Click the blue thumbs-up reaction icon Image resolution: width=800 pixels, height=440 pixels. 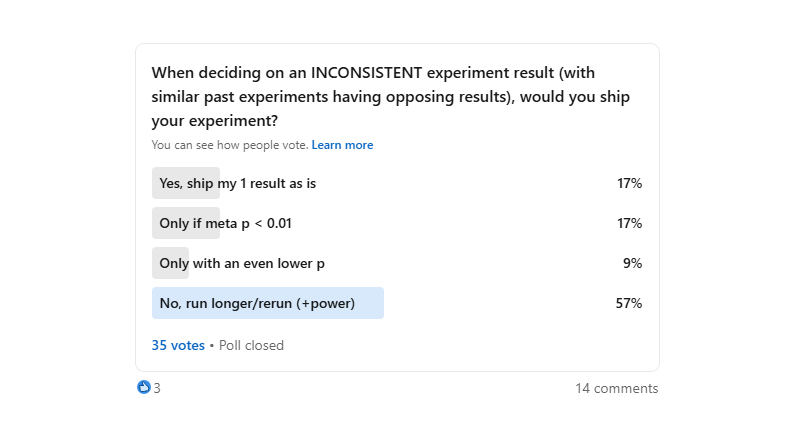(144, 388)
